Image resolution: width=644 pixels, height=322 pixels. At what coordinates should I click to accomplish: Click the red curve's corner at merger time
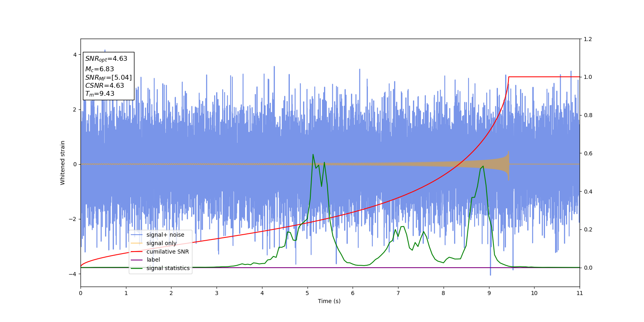coord(509,77)
